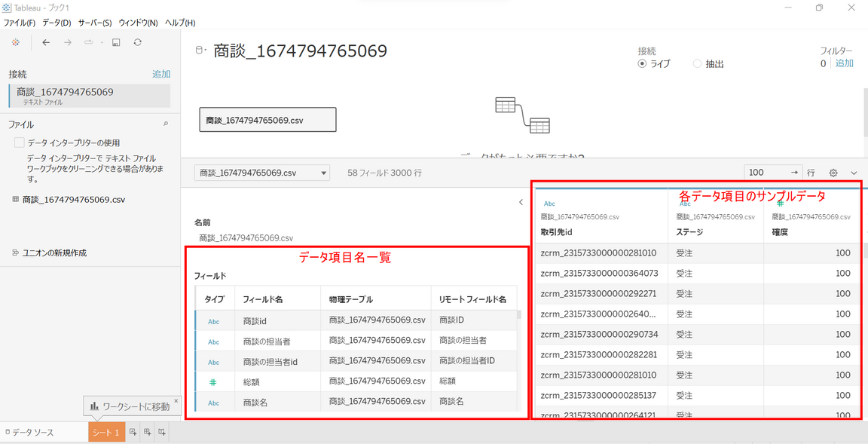Click remote field name 商談の担当者ID
The image size is (868, 444).
pyautogui.click(x=466, y=362)
